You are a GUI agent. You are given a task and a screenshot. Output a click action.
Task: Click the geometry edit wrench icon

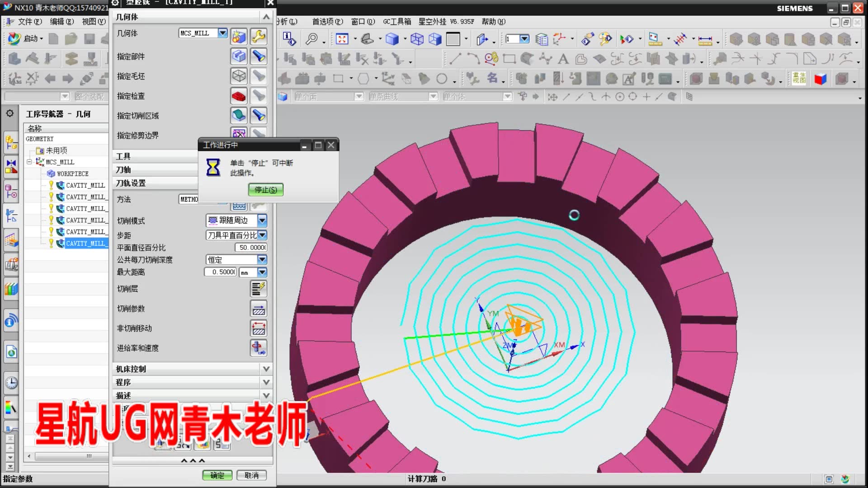point(259,36)
